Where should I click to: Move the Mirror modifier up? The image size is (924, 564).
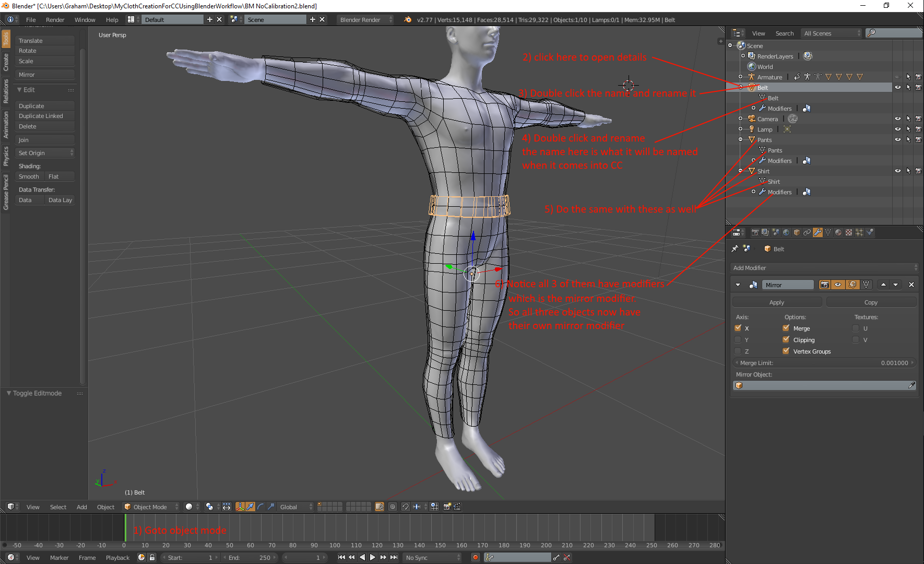(883, 285)
